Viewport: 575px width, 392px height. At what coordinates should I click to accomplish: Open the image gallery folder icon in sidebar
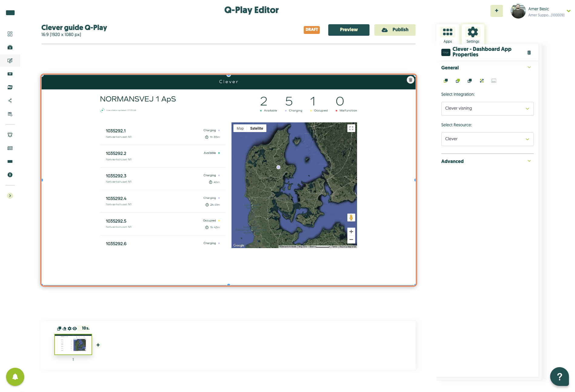click(10, 87)
